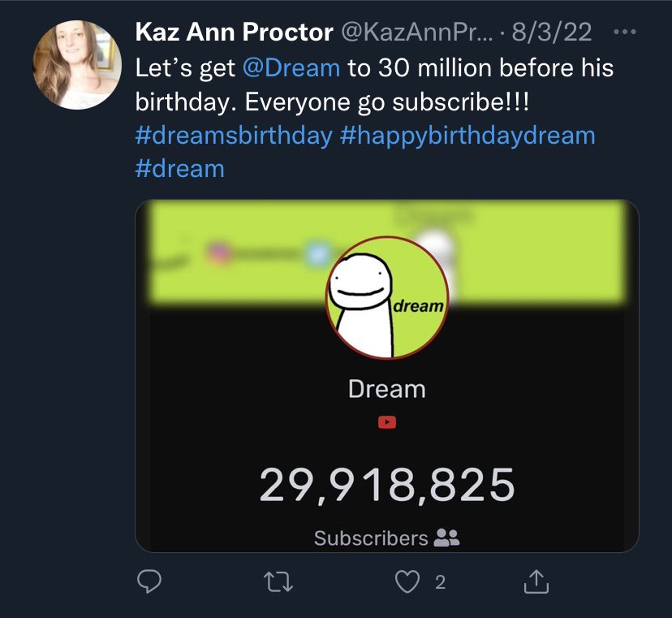This screenshot has height=618, width=672.
Task: Click the red YouTube icon under Dream
Action: click(387, 422)
